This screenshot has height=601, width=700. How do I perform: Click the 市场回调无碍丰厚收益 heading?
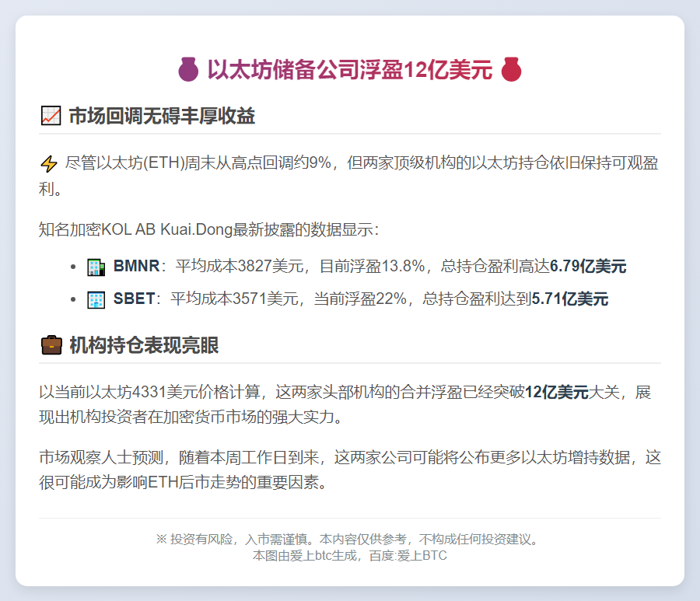click(162, 117)
